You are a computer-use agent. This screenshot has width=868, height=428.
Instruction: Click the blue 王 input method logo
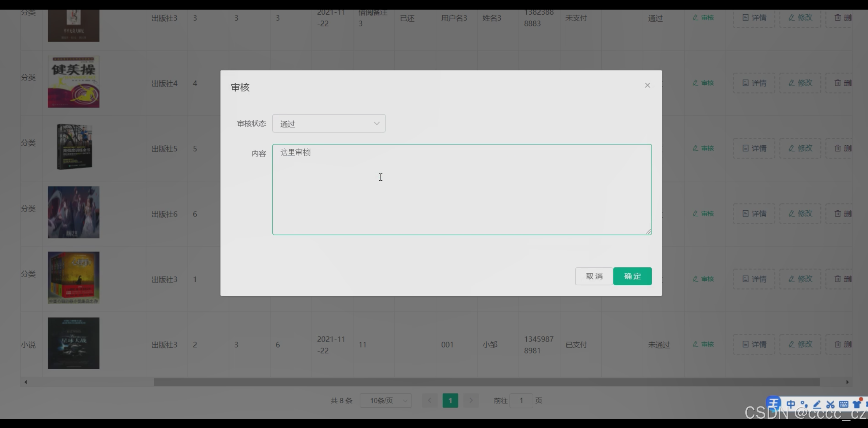coord(773,403)
